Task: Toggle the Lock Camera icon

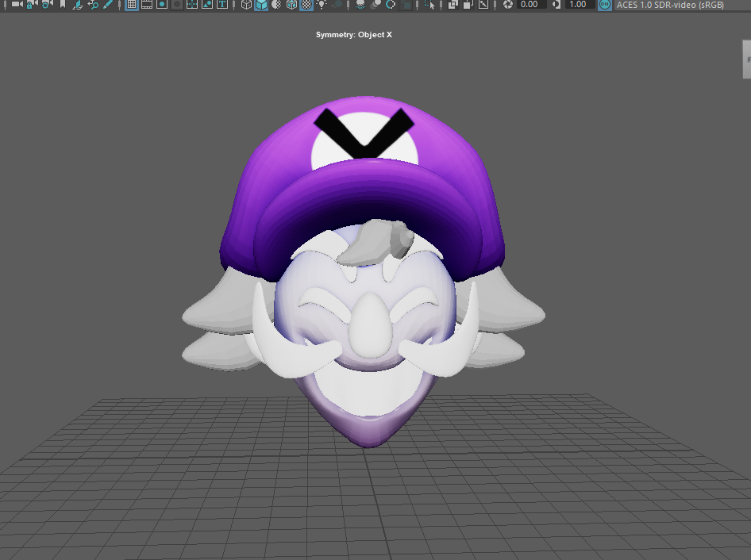Action: point(32,4)
